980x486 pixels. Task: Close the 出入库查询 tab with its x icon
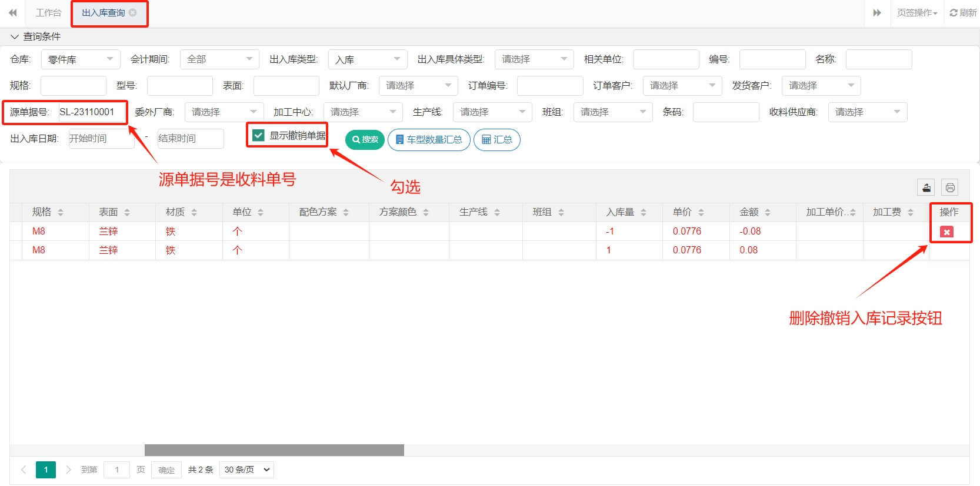click(133, 12)
